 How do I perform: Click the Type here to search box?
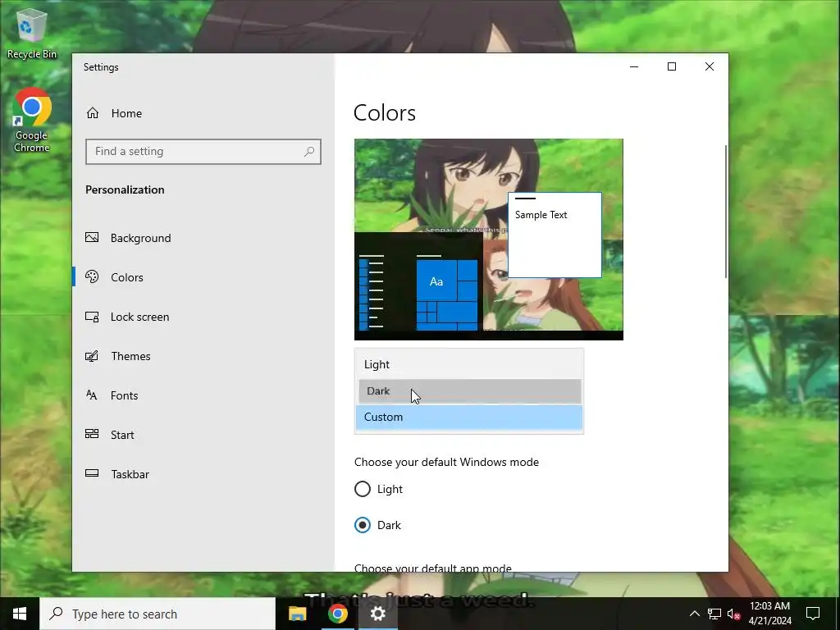click(x=157, y=614)
